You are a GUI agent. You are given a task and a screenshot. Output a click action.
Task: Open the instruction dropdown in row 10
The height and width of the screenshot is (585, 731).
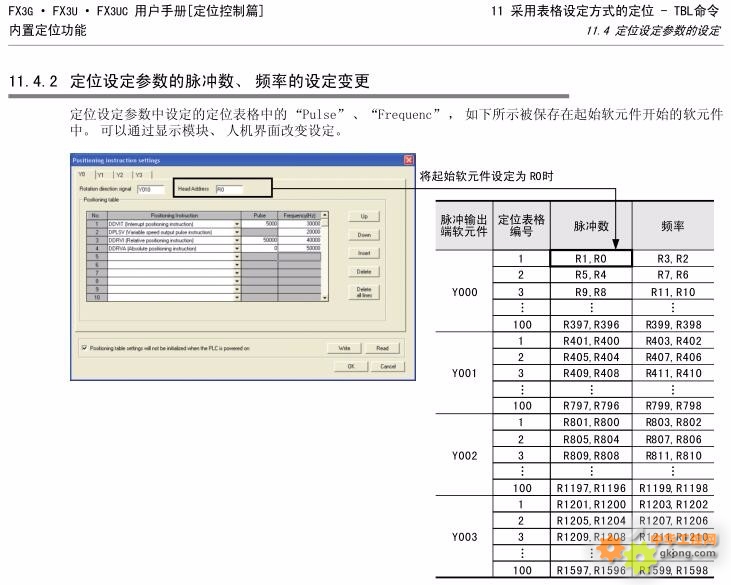tap(237, 297)
